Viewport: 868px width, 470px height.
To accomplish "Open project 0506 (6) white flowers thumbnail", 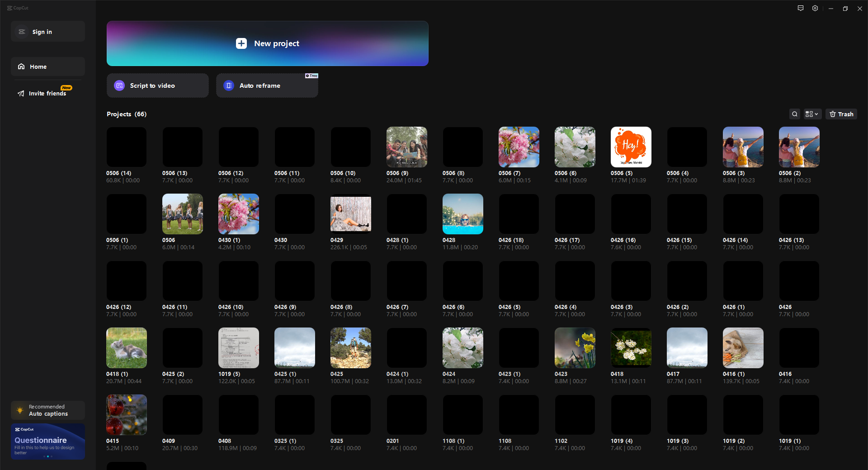I will point(575,147).
